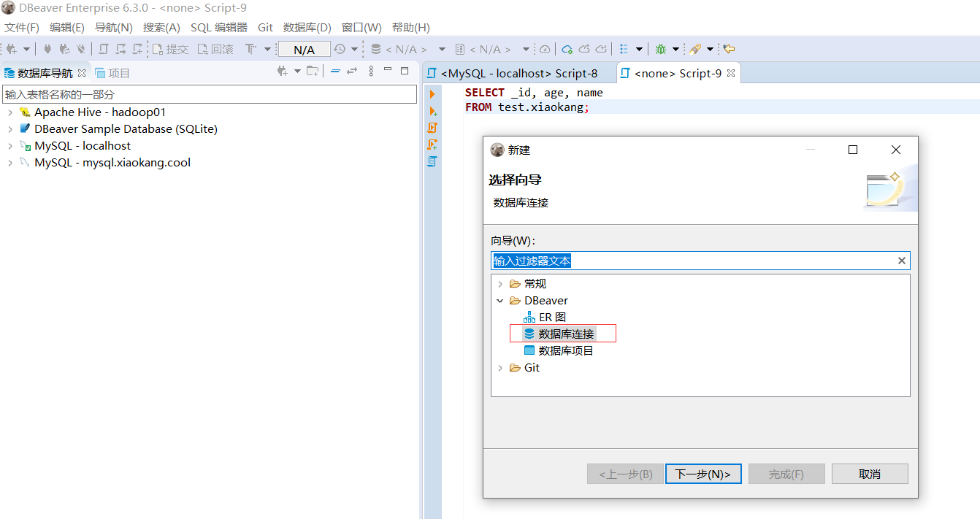Open the 帮助(H) menu
The image size is (980, 519).
tap(411, 27)
